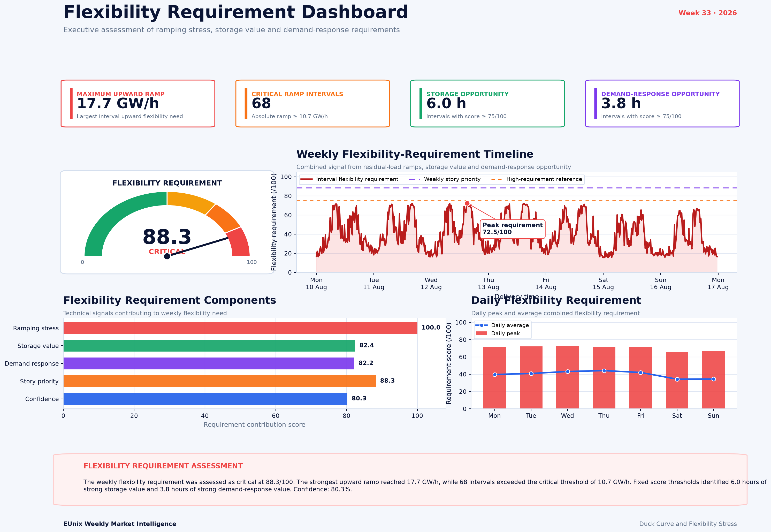771x532 pixels.
Task: Click the 'Week 33 · 2026' label
Action: [707, 13]
